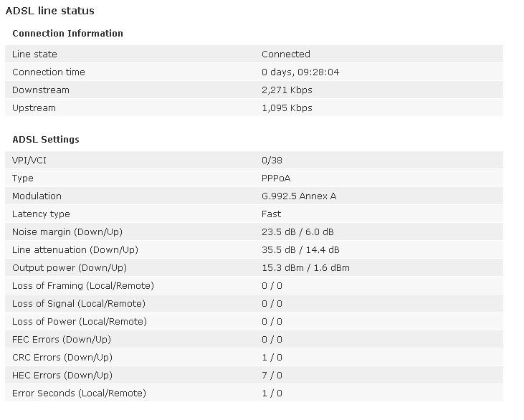This screenshot has width=524, height=420.
Task: Click the Noise margin value 23.5 dB / 6.0 dB
Action: click(297, 232)
